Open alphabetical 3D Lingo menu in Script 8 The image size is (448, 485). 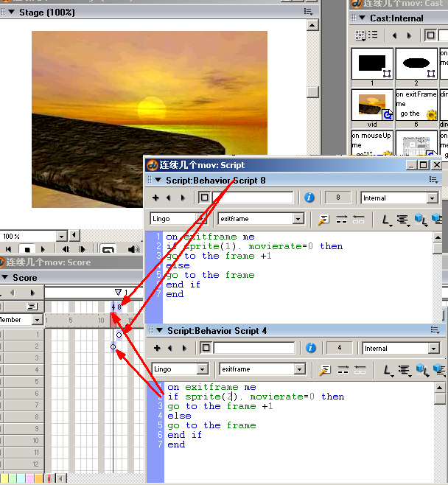[x=421, y=220]
